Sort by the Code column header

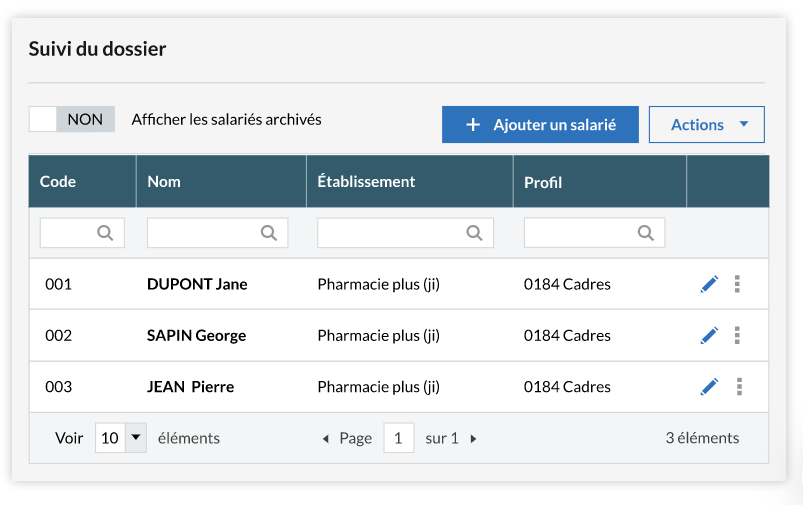[58, 182]
